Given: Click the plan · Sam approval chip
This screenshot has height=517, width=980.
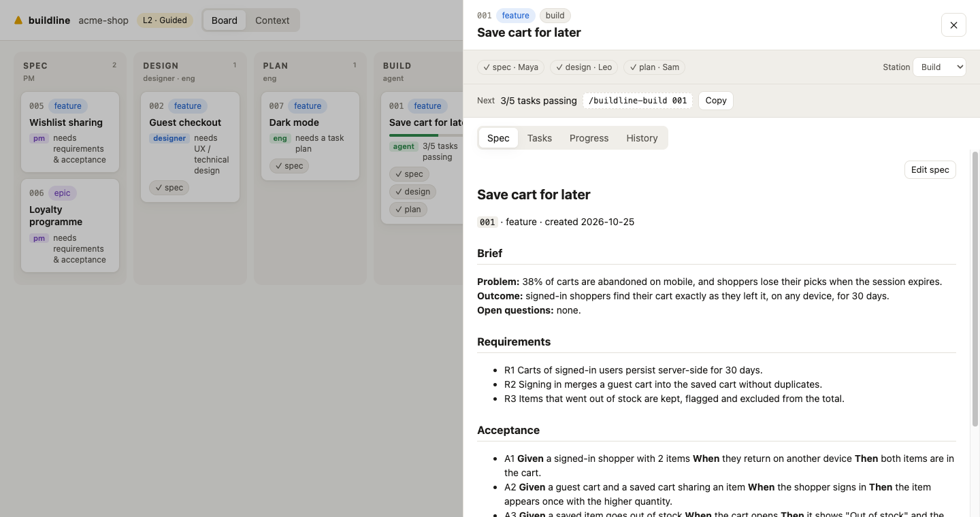Looking at the screenshot, I should (x=654, y=67).
